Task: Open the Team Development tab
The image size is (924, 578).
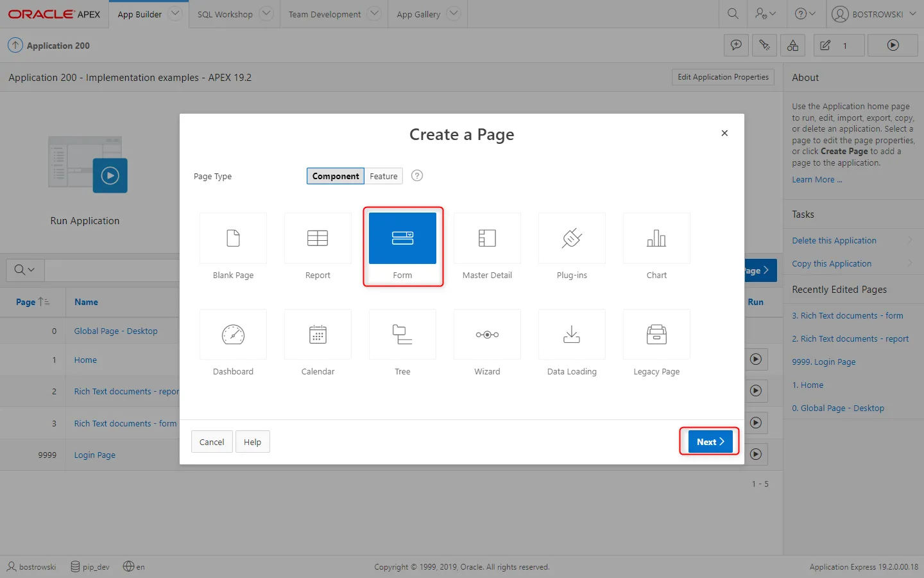Action: tap(325, 14)
